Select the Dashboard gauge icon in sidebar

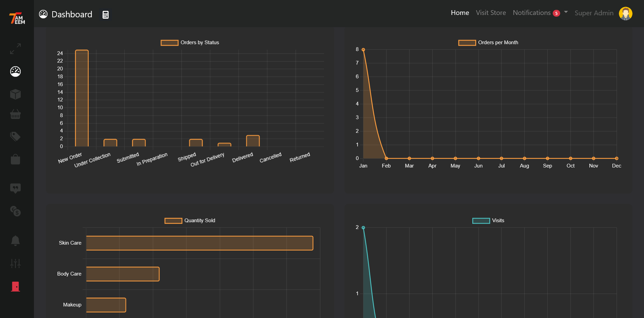click(x=15, y=71)
